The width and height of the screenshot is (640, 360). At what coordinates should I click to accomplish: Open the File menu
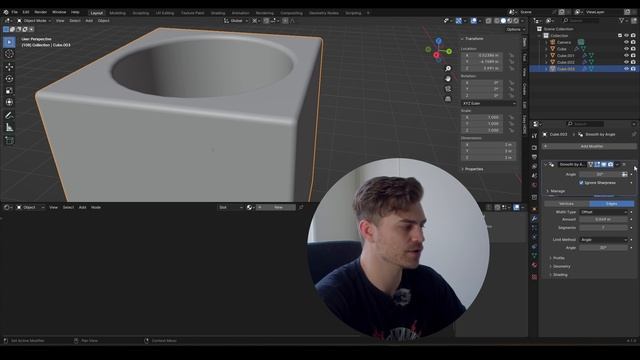(x=15, y=12)
